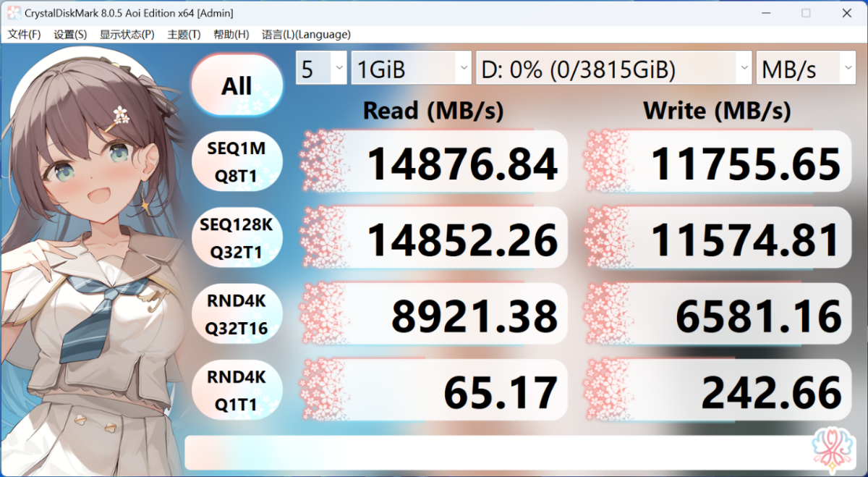Start the SEQ1M Q8T1 test
Image resolution: width=868 pixels, height=477 pixels.
[237, 162]
